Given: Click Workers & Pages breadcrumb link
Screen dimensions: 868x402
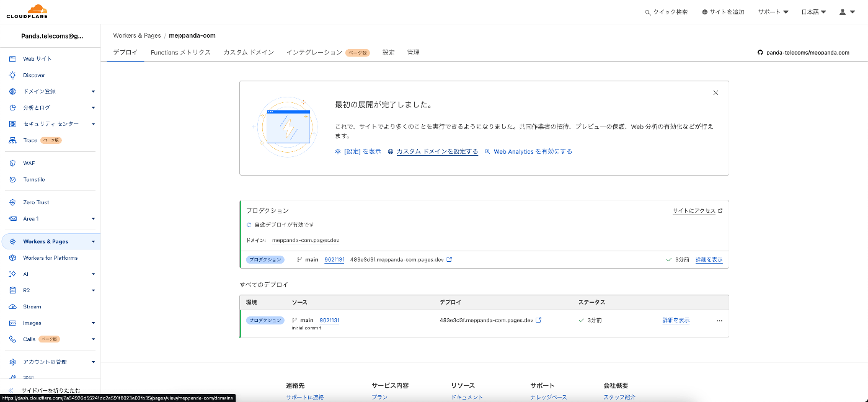Looking at the screenshot, I should click(137, 36).
